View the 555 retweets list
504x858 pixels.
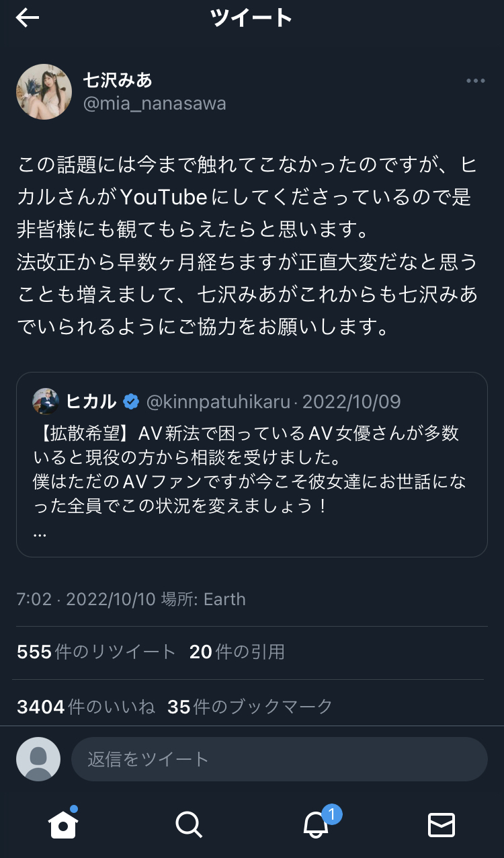[x=96, y=652]
